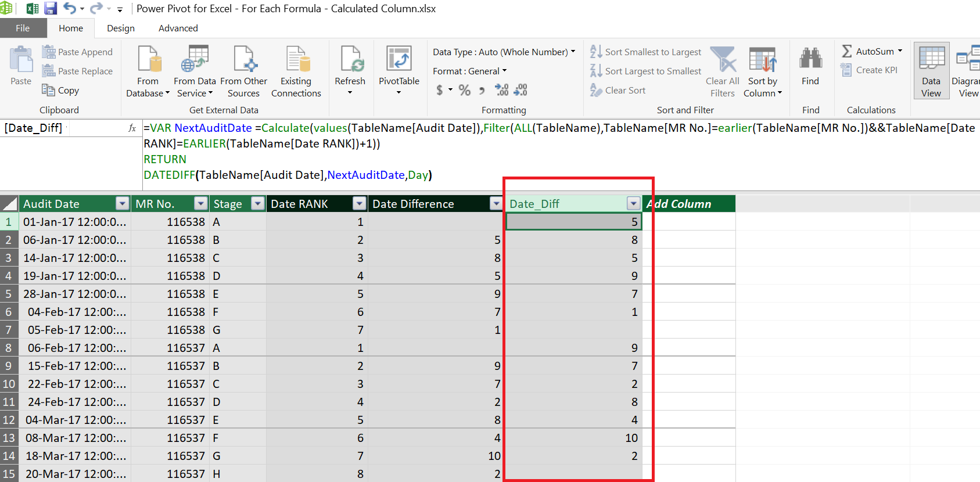Switch to the Home tab

point(71,28)
